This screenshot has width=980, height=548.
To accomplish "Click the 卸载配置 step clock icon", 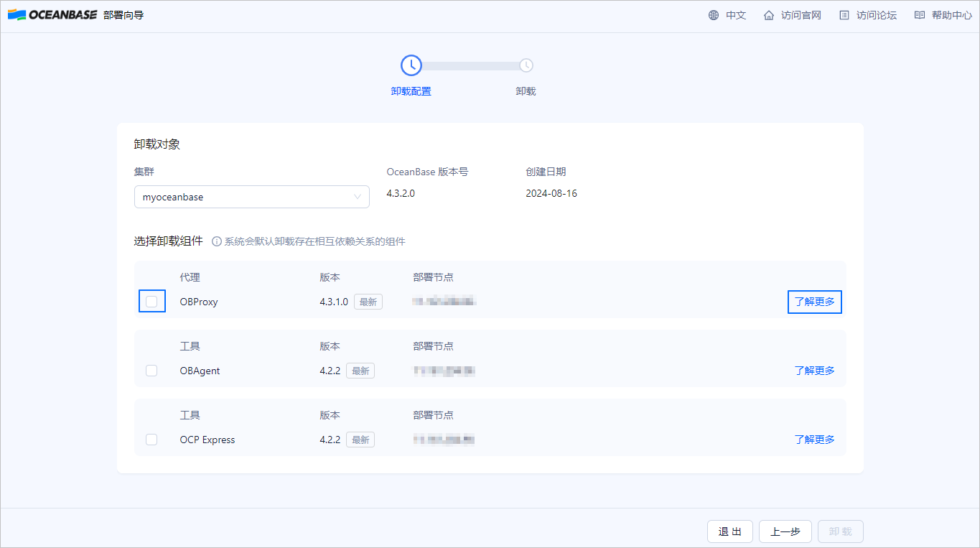I will coord(411,65).
